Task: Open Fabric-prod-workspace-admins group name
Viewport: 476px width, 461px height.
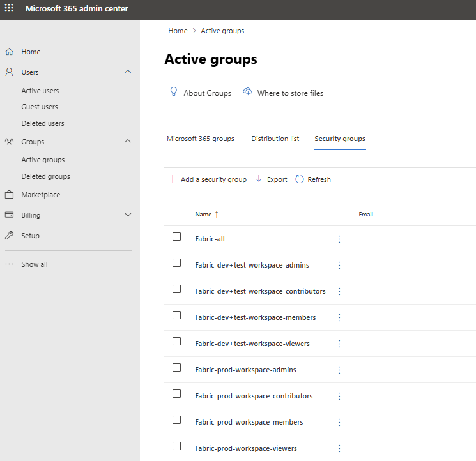Action: 245,370
